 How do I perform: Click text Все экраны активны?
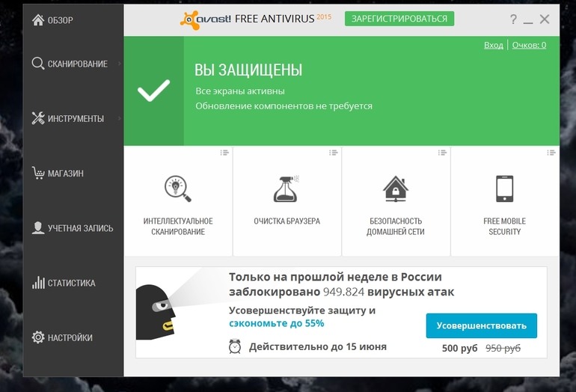click(240, 91)
